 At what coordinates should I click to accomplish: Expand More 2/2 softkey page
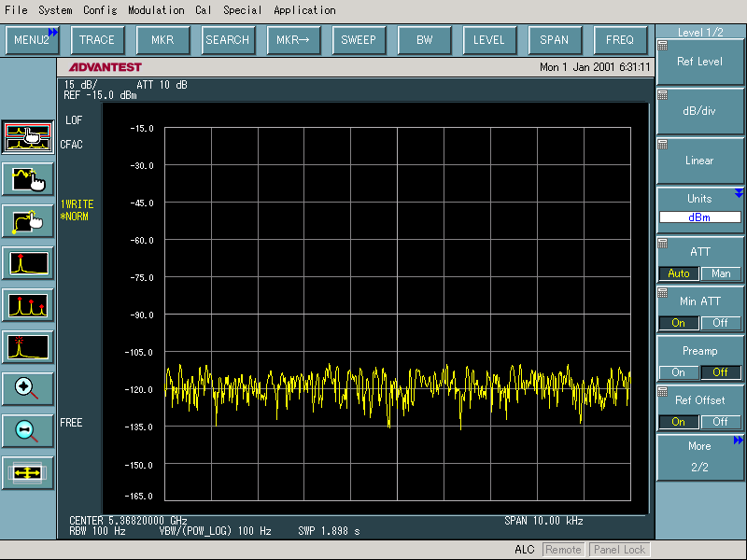click(x=699, y=456)
